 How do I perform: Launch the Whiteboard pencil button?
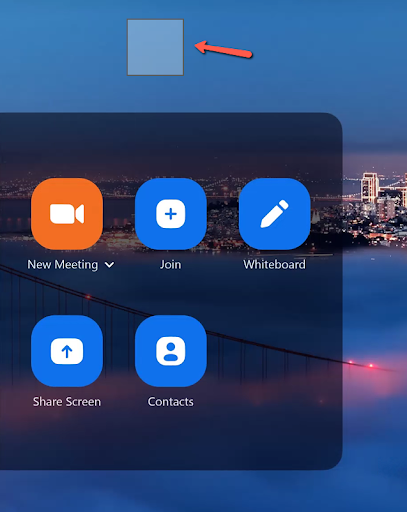coord(275,214)
